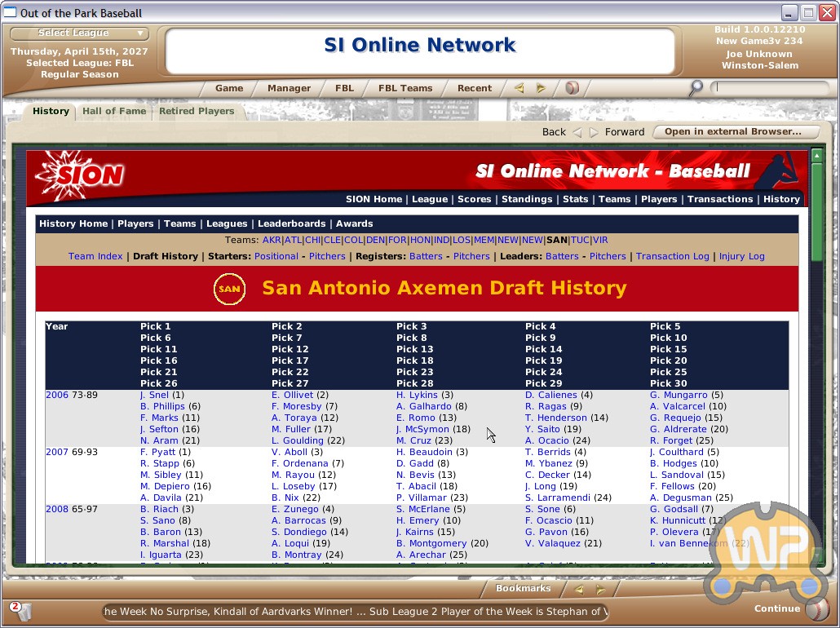The image size is (840, 628).
Task: Click the yellow forward arrow in top menu bar
Action: pos(541,88)
